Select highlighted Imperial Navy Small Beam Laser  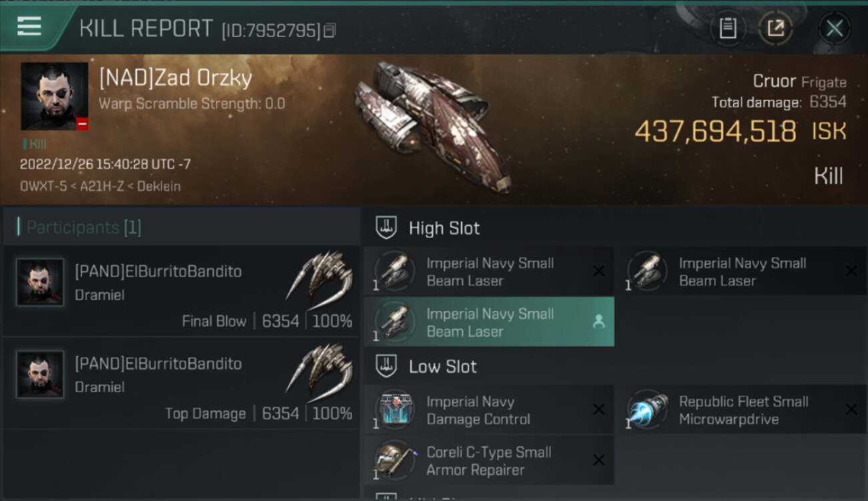click(x=489, y=322)
